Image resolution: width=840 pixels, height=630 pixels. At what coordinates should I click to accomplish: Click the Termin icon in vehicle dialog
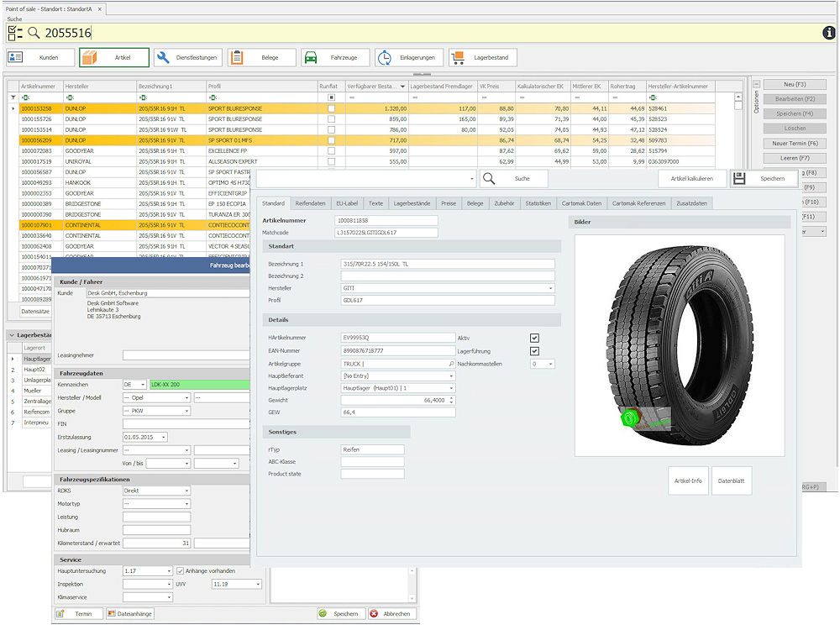click(x=60, y=613)
